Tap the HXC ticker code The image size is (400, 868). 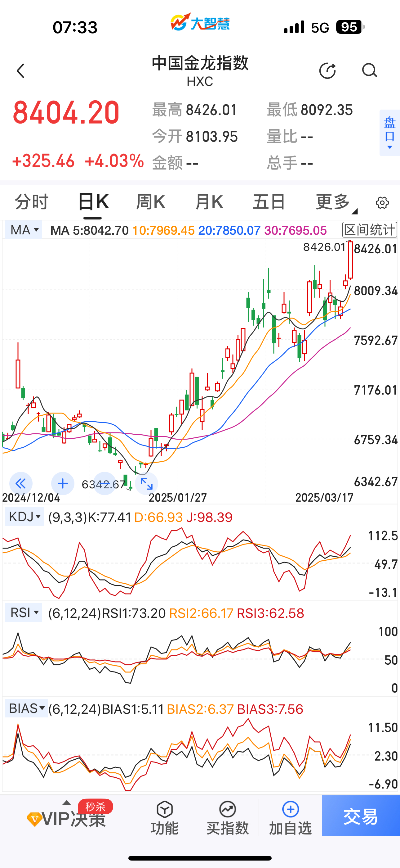(200, 82)
